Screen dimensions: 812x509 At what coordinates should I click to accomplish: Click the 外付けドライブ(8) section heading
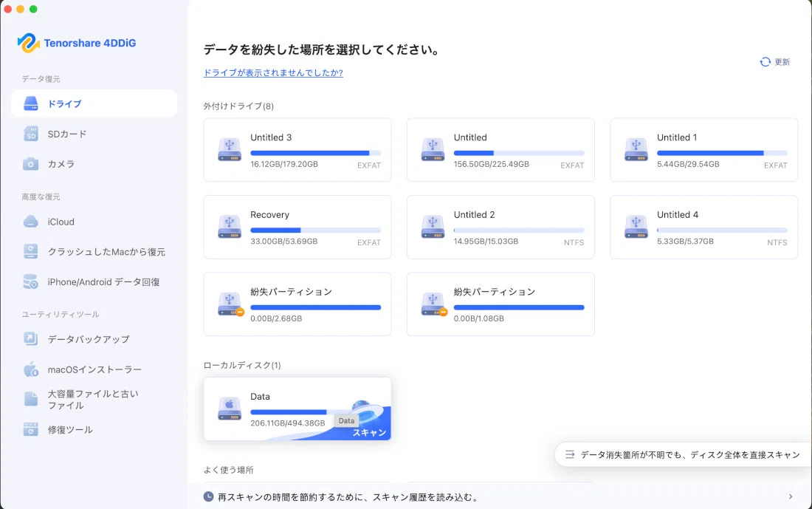click(x=238, y=106)
